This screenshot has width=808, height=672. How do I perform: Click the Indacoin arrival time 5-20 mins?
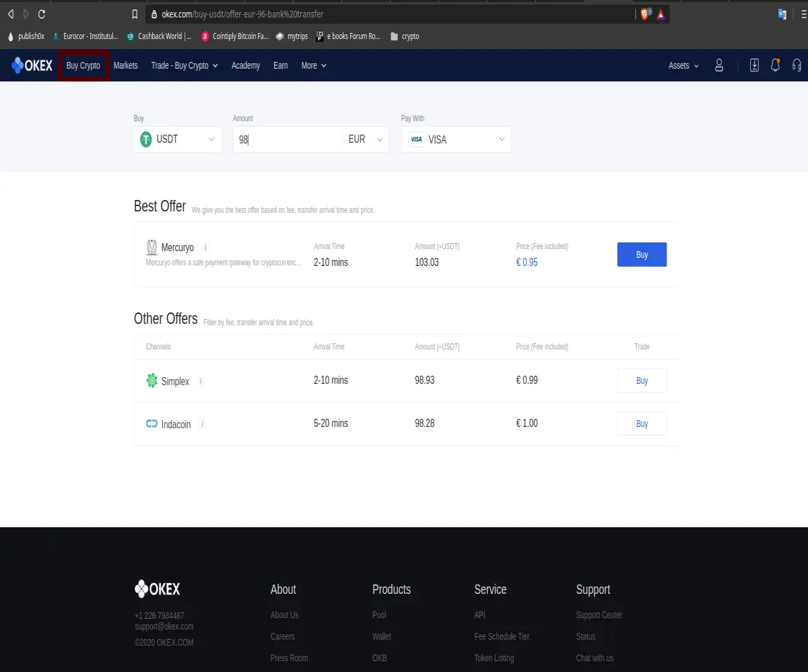tap(331, 423)
